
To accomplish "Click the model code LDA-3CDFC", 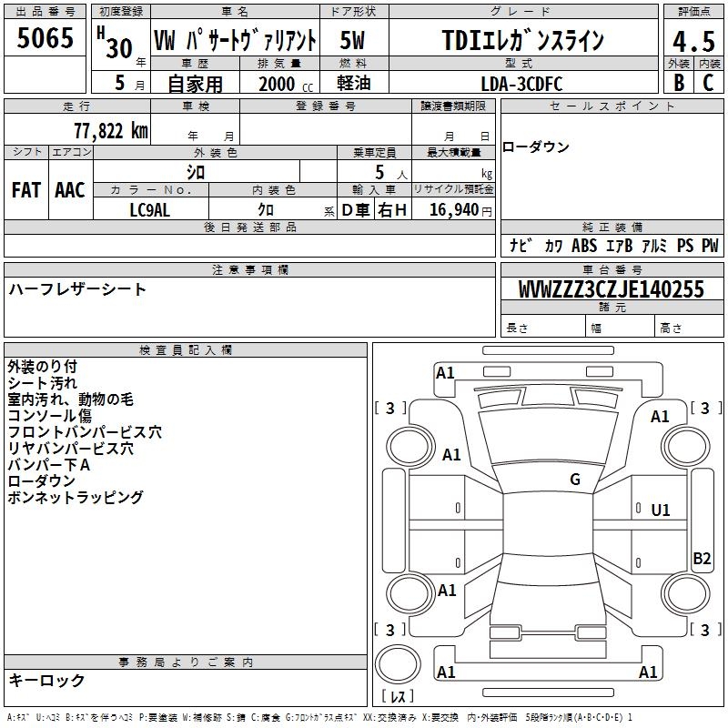I will [521, 83].
